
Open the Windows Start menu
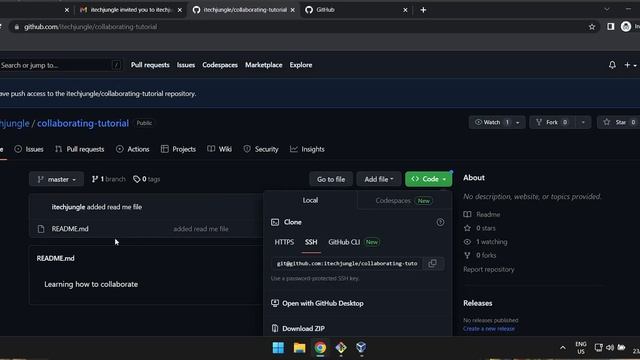point(278,347)
